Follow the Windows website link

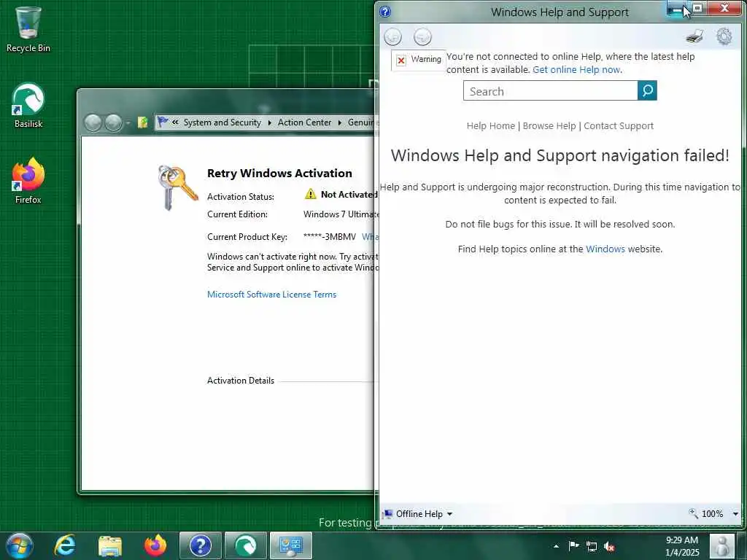point(605,249)
